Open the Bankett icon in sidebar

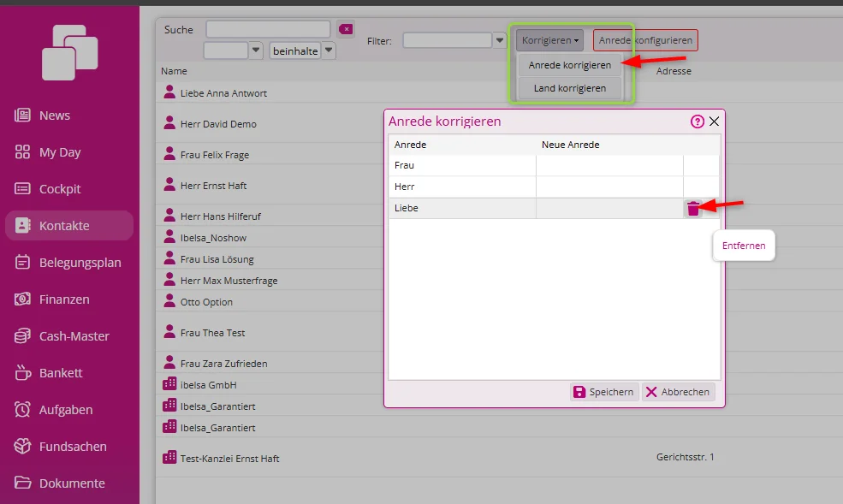pos(22,372)
